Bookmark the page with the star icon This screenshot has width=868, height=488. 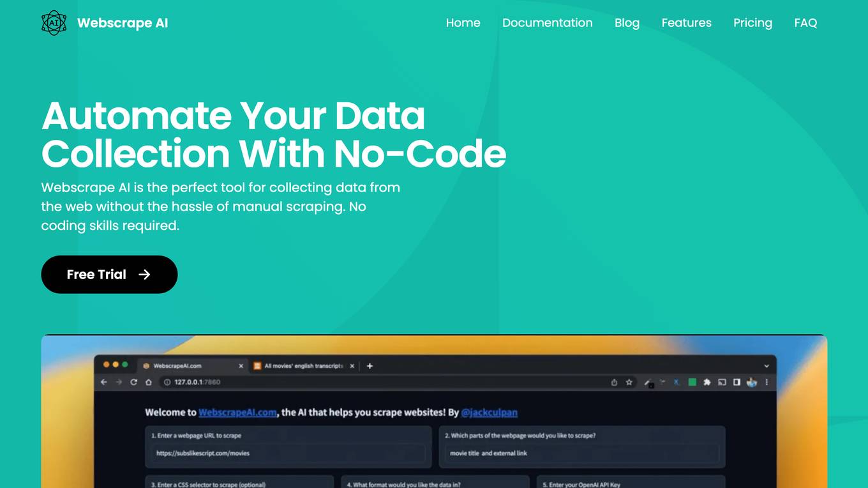point(629,383)
